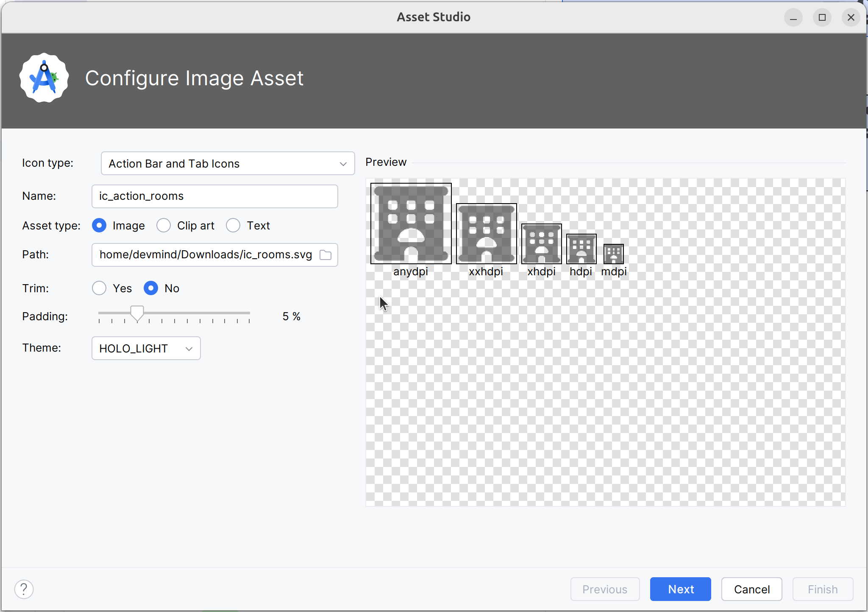
Task: Open the Theme HOLO_LIGHT dropdown
Action: point(146,348)
